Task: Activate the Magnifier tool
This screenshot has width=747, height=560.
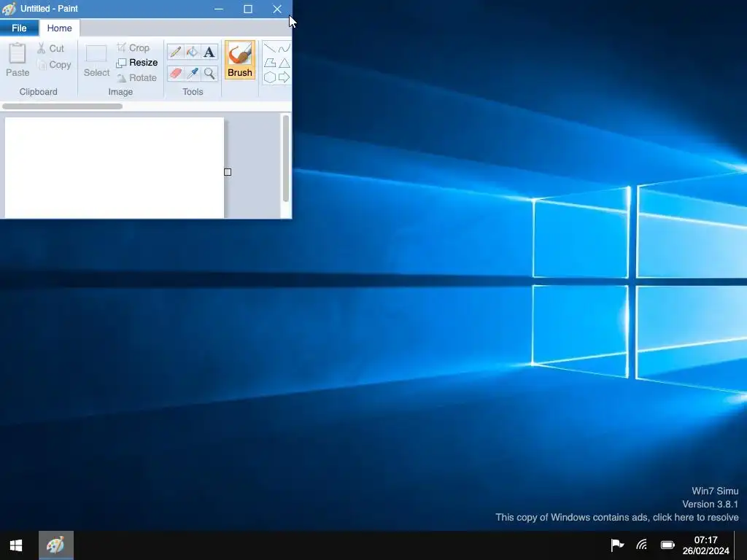Action: tap(209, 74)
